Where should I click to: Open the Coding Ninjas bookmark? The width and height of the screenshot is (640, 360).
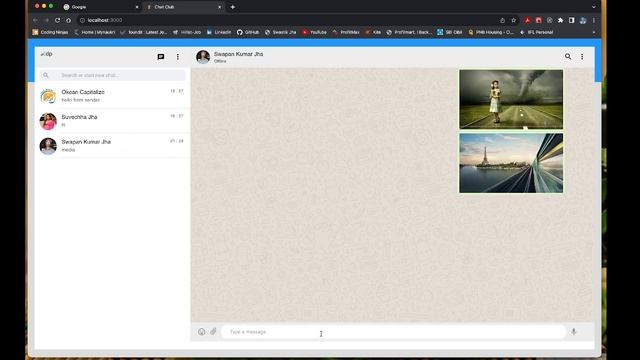pos(50,32)
